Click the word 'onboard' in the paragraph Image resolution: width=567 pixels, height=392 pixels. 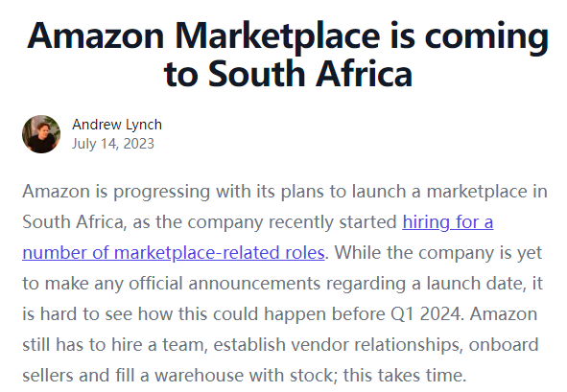[504, 344]
